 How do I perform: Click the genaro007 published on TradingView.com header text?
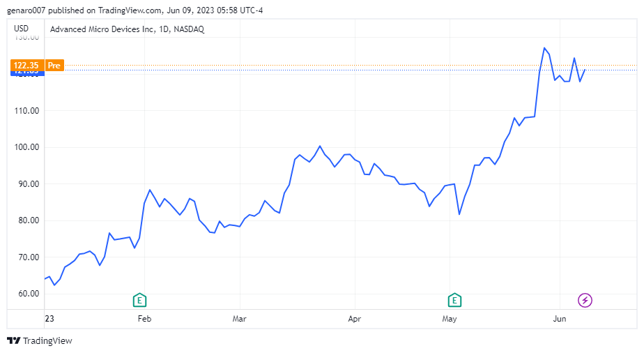tap(135, 10)
